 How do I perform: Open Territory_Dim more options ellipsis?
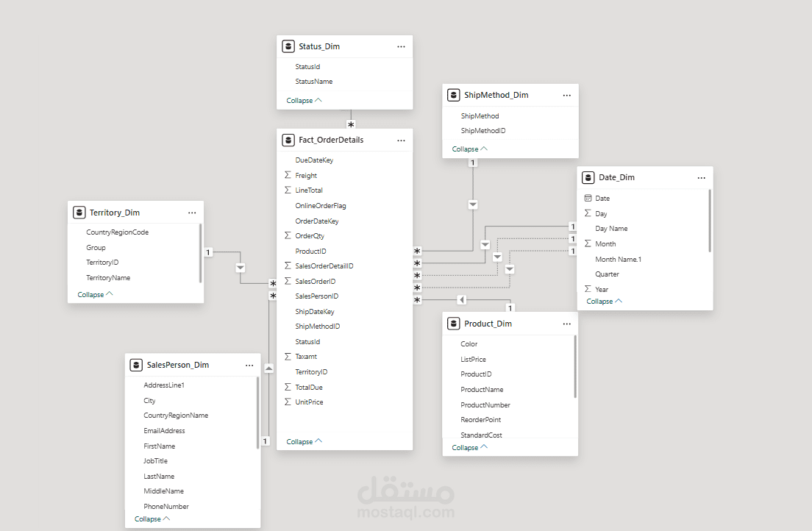[x=192, y=213]
